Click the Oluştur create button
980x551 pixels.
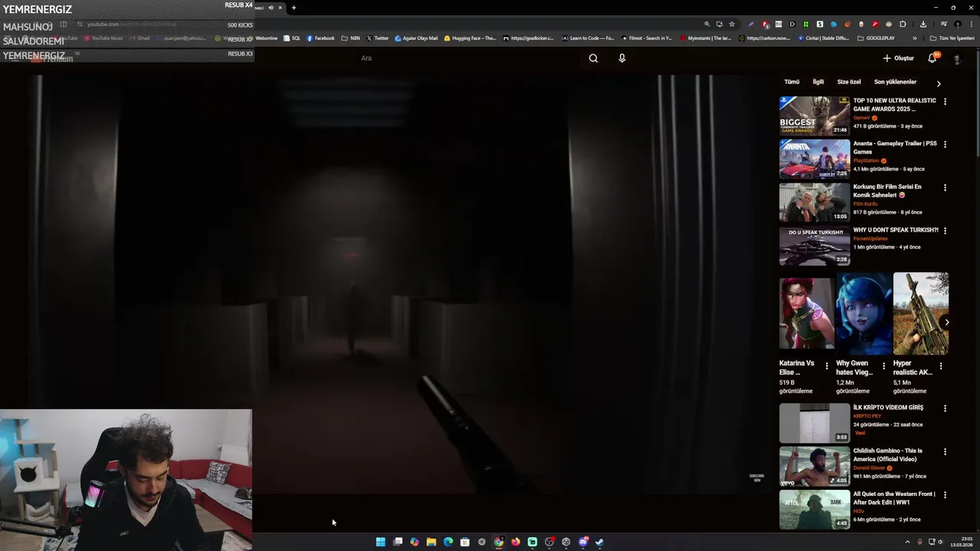898,58
